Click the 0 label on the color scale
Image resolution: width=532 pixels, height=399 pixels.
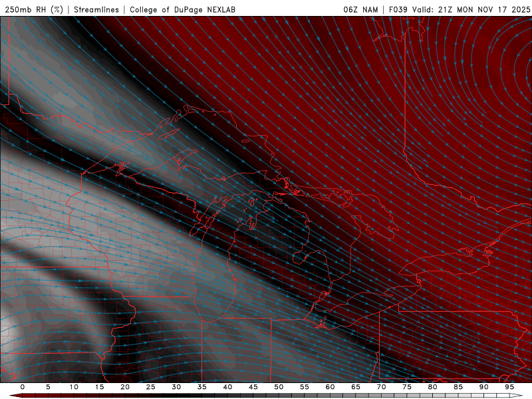23,387
